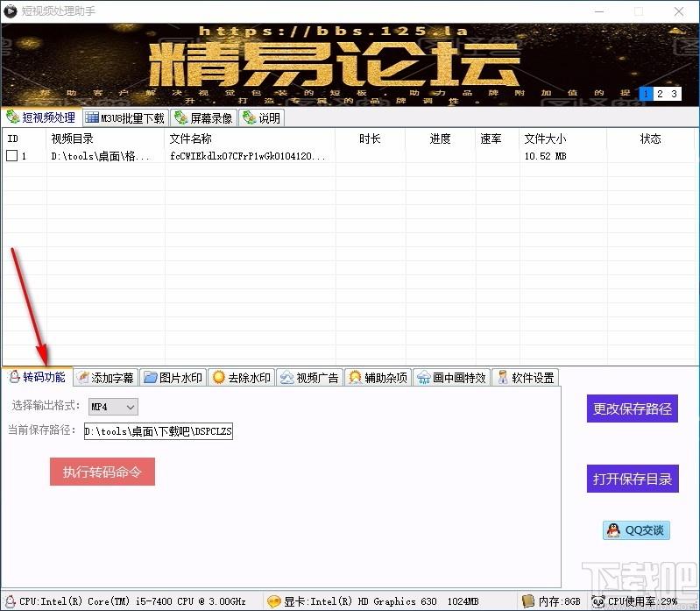The height and width of the screenshot is (611, 700).
Task: Click the CPU使用率:29% status text
Action: [642, 601]
